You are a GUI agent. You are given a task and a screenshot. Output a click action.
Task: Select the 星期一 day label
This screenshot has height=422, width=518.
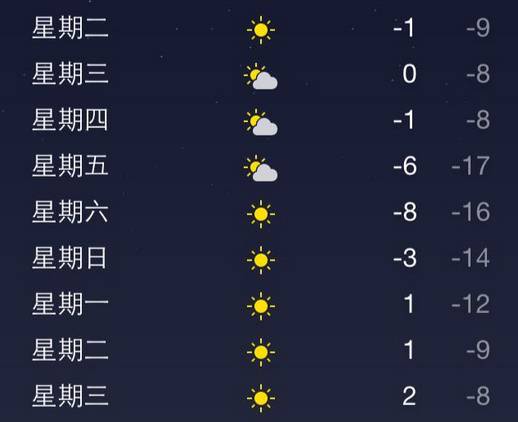point(70,304)
